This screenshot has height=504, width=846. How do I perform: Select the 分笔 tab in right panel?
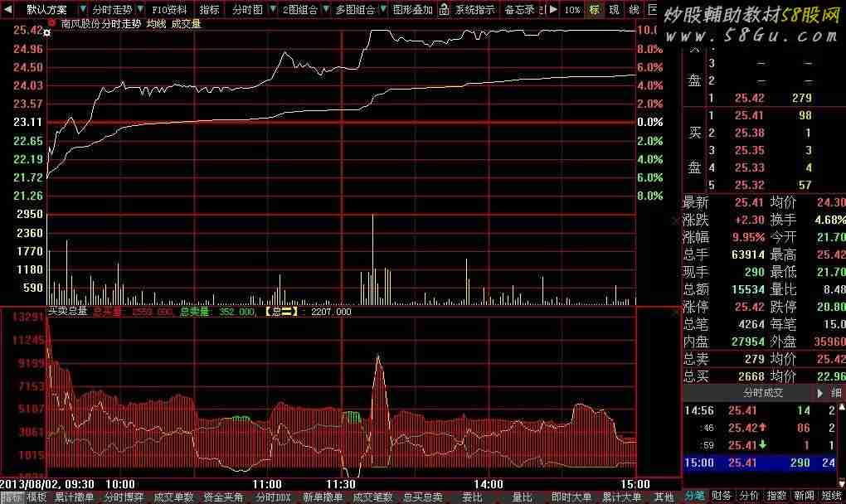click(x=695, y=496)
